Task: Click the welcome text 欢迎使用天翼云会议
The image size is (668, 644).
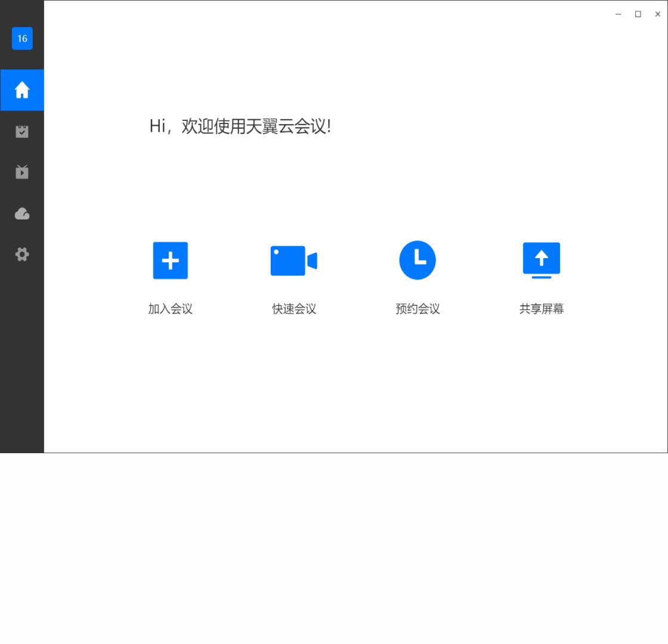Action: 254,126
